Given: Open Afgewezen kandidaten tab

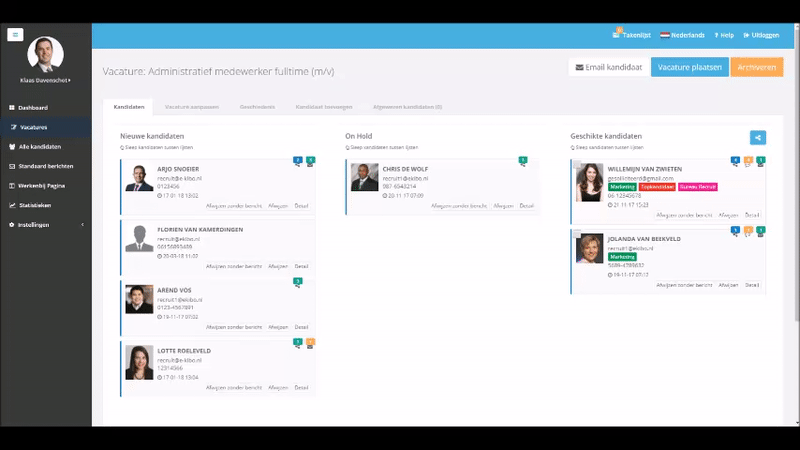Looking at the screenshot, I should [407, 107].
